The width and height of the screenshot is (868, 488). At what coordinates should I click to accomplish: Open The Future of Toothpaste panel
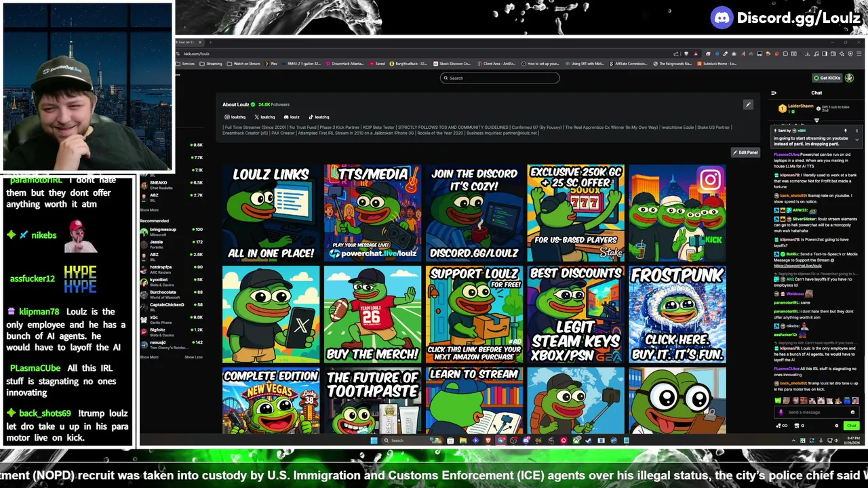(372, 401)
